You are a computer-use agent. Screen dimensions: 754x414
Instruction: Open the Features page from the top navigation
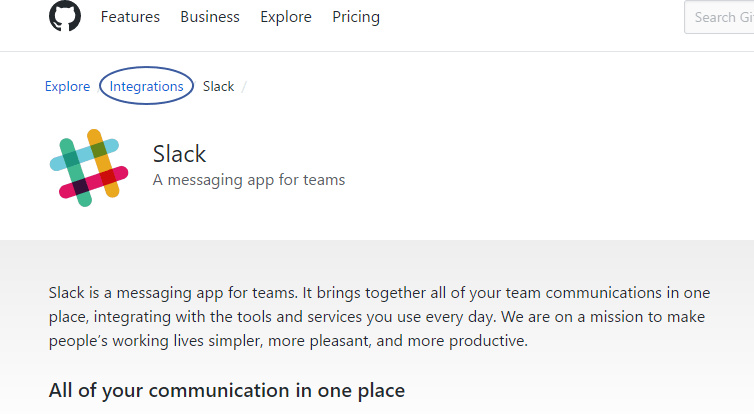point(130,17)
